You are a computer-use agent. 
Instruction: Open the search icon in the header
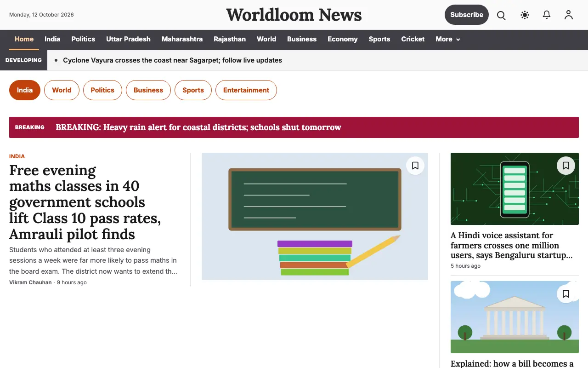pos(501,15)
